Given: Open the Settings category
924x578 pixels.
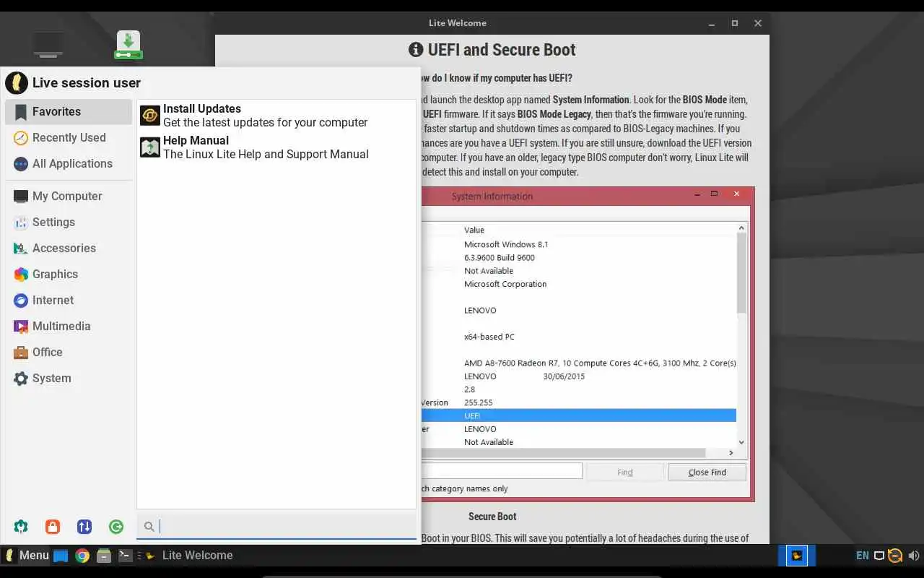Looking at the screenshot, I should pos(69,223).
